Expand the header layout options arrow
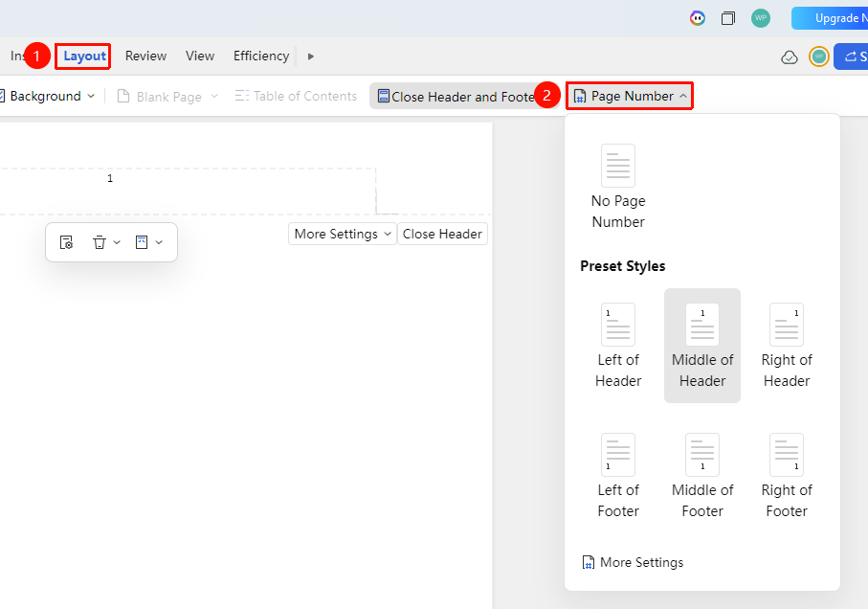The height and width of the screenshot is (609, 868). 159,242
